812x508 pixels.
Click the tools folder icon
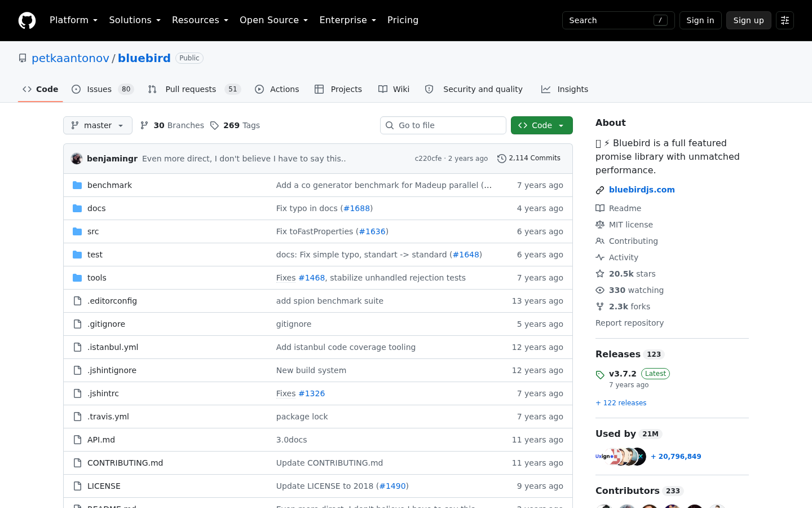[x=77, y=278]
